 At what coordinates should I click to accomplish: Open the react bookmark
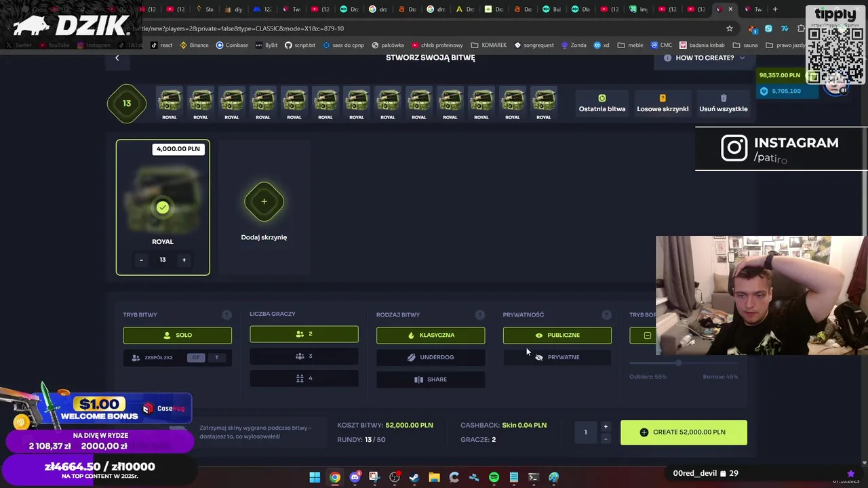coord(161,45)
